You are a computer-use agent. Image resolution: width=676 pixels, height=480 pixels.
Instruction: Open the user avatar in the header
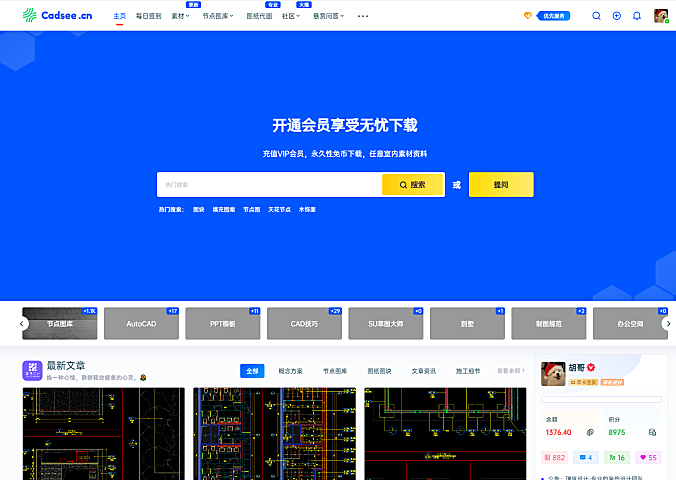coord(661,16)
